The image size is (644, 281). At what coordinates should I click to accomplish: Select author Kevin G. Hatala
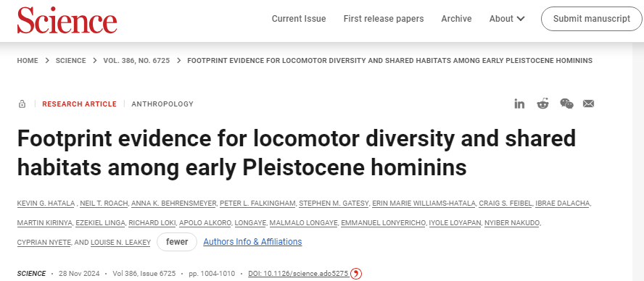(46, 204)
